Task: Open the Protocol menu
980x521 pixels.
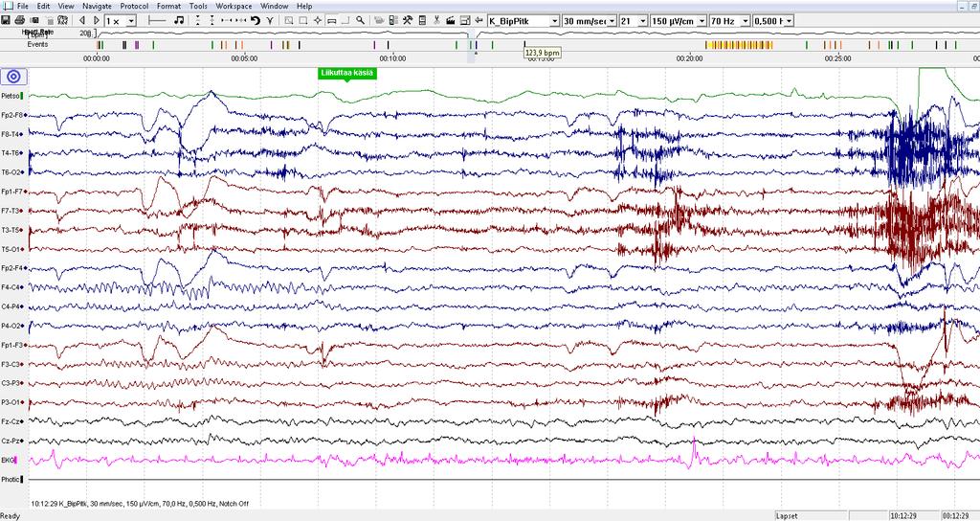Action: (134, 7)
